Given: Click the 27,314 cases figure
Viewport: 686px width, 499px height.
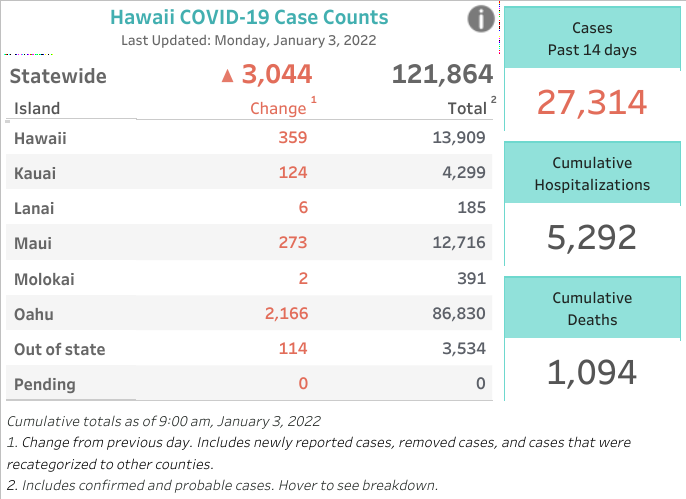Looking at the screenshot, I should pyautogui.click(x=592, y=103).
